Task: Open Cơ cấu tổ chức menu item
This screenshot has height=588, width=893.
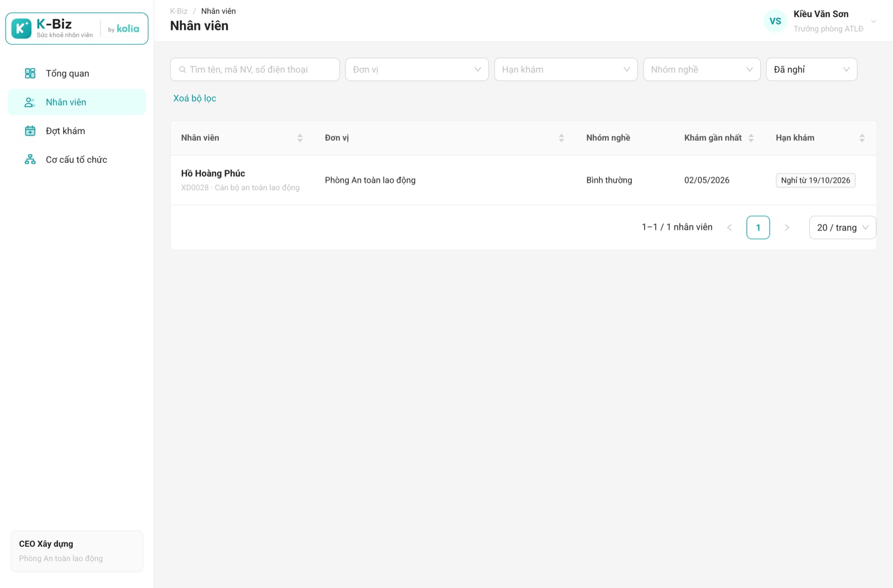Action: 77,160
